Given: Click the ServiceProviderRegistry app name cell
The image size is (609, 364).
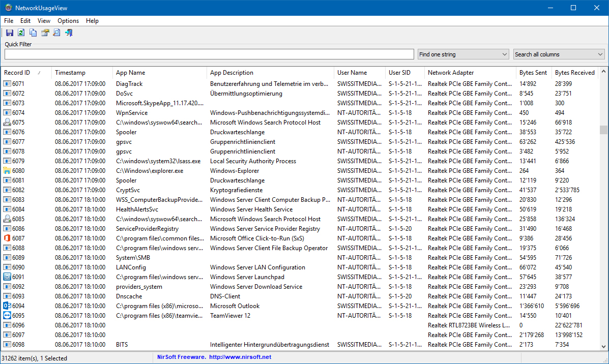Looking at the screenshot, I should 147,229.
